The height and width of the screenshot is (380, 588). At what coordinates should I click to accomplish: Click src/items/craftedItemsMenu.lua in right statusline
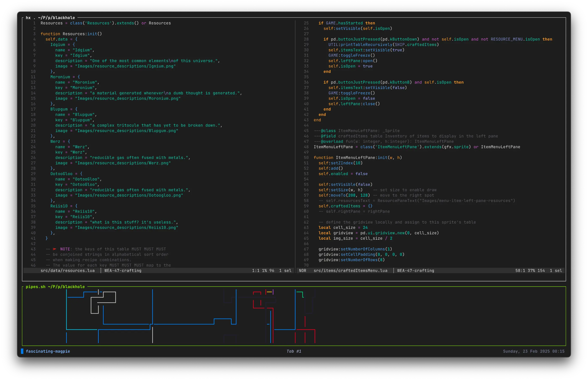pos(350,270)
